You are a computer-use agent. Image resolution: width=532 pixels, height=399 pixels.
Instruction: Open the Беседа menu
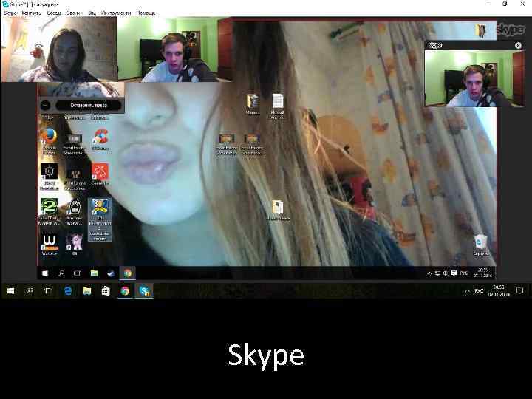point(54,13)
